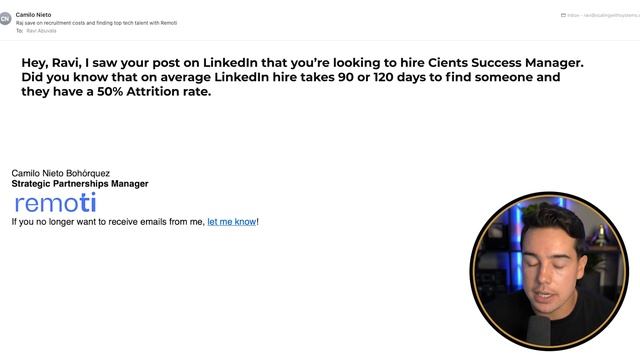
Task: Click the first "LinkedIn" word in message
Action: tap(230, 63)
